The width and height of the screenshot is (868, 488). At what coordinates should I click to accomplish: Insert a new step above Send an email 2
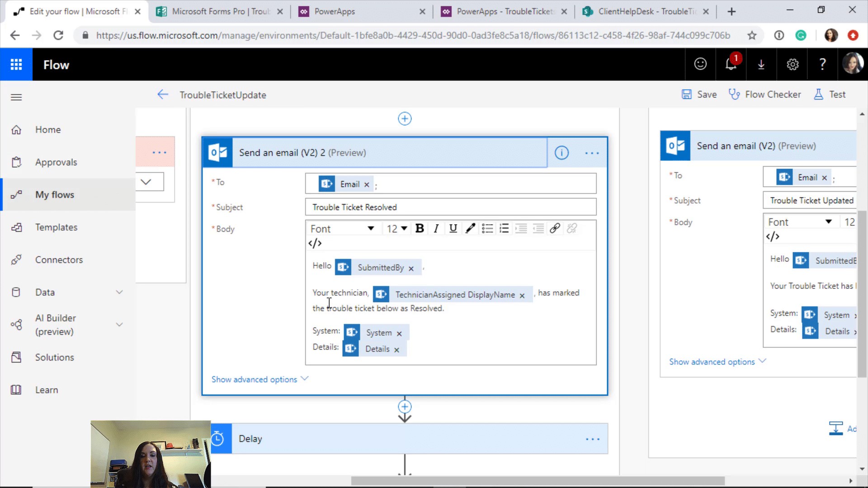coord(405,119)
